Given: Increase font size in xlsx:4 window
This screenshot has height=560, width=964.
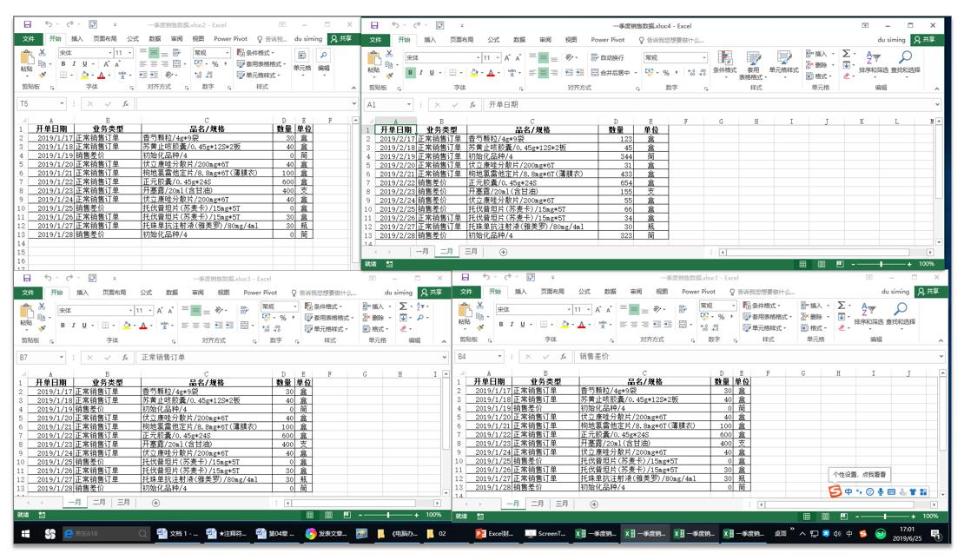Looking at the screenshot, I should point(507,58).
